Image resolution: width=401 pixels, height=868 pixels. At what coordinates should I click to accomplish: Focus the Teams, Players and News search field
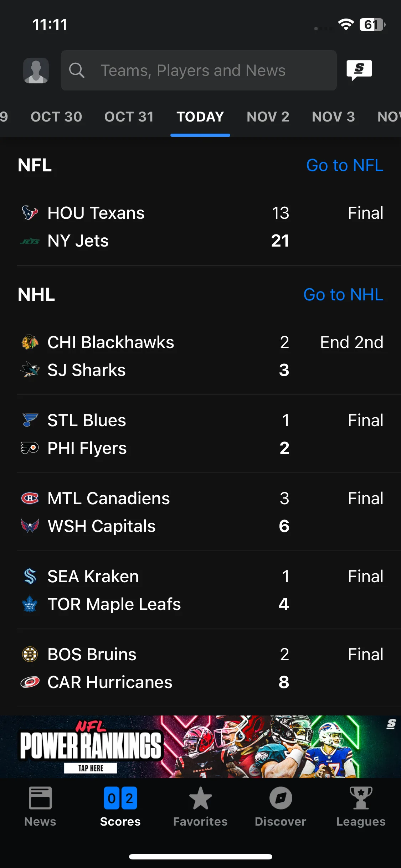[x=199, y=70]
